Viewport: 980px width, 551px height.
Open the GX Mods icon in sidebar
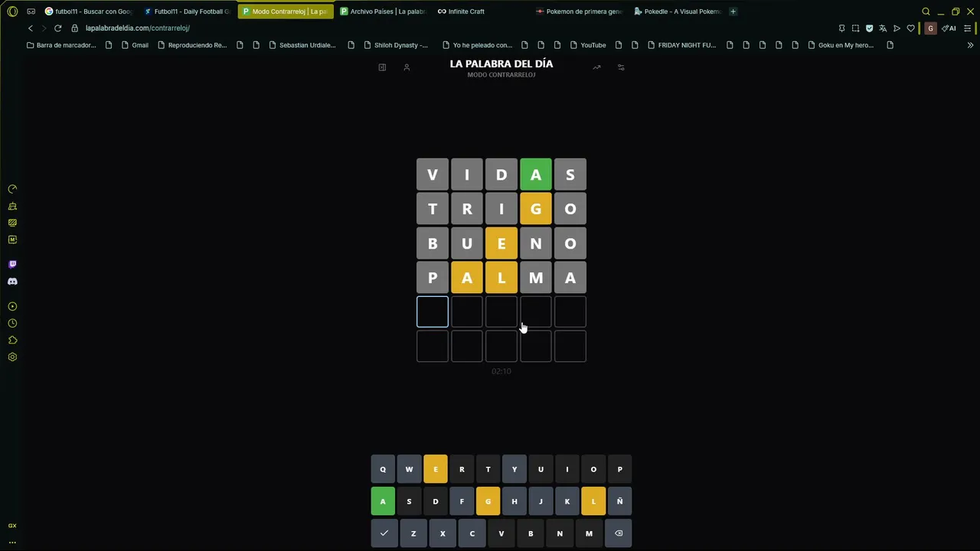12,223
